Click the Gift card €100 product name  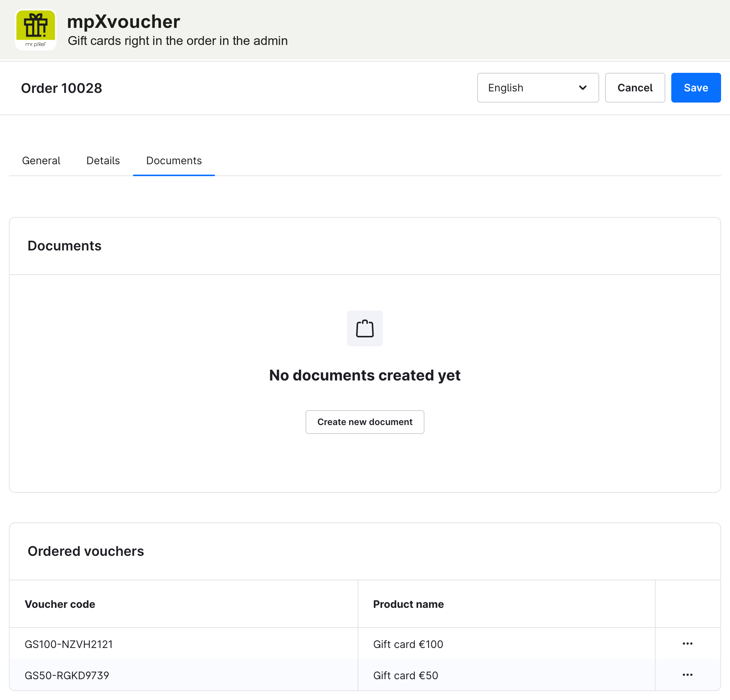tap(408, 645)
